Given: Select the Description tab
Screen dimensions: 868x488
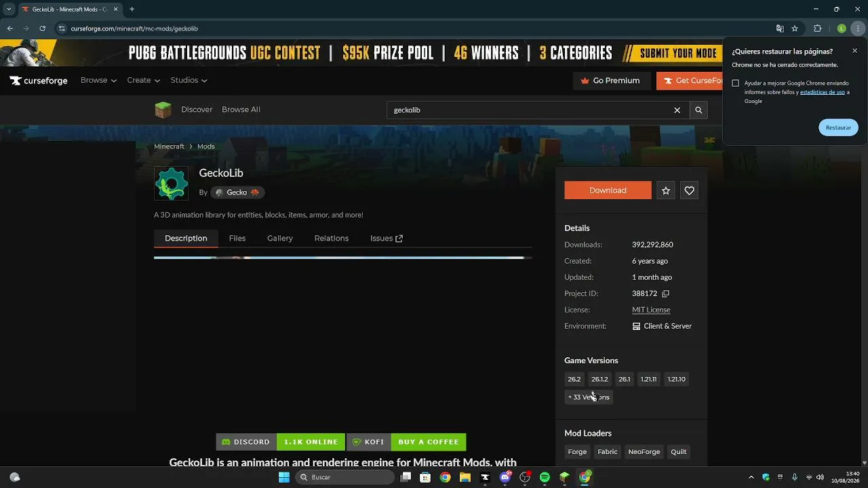Looking at the screenshot, I should point(186,239).
